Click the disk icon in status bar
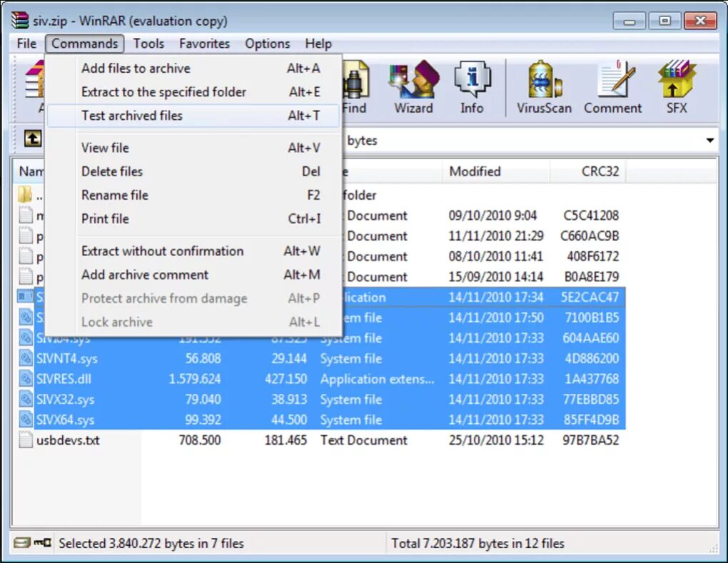This screenshot has width=728, height=563. click(x=21, y=543)
